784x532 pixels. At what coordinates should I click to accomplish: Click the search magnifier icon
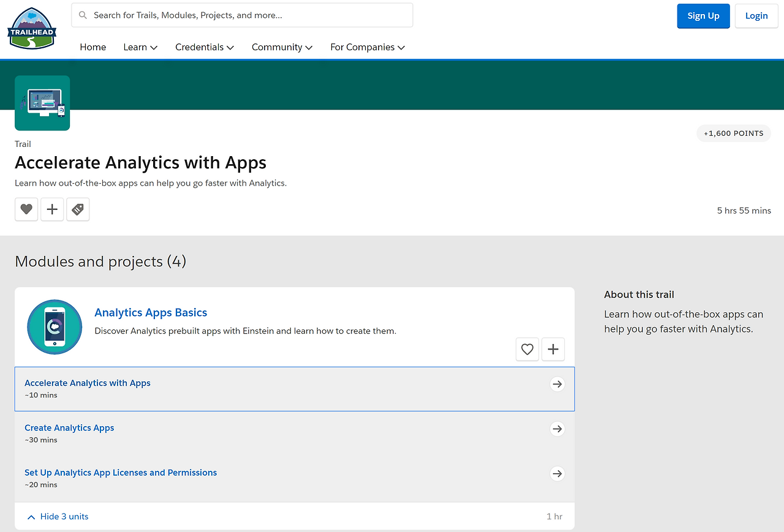click(83, 15)
